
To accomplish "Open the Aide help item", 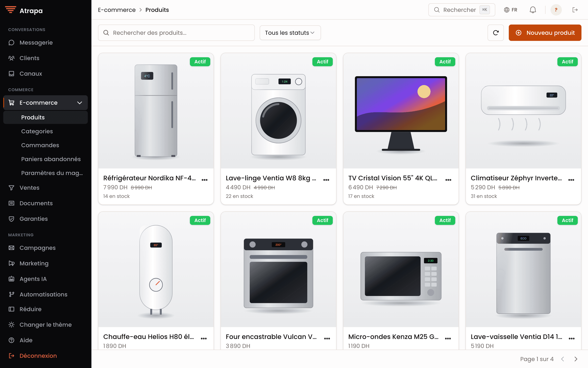I will point(46,340).
